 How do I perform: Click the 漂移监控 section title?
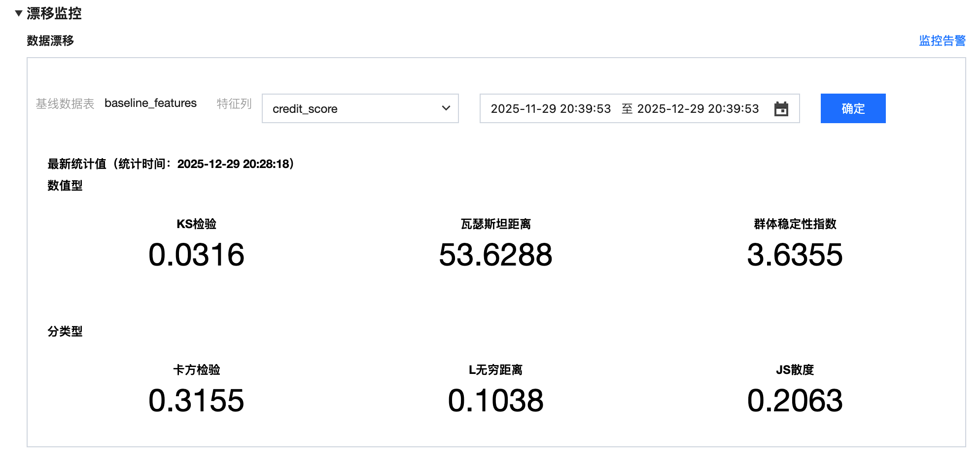click(x=54, y=13)
